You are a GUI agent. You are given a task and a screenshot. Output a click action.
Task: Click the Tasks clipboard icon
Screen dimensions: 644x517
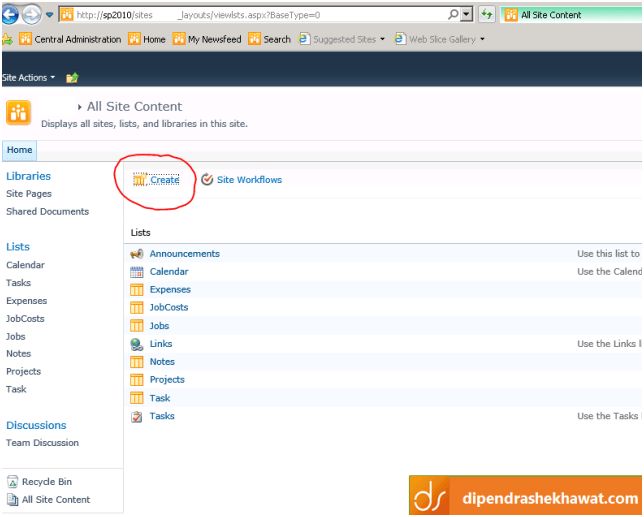137,417
